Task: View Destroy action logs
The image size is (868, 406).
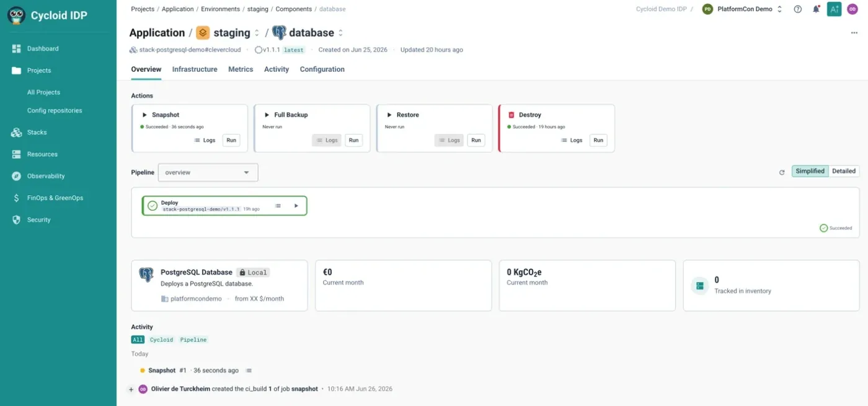Action: coord(572,140)
